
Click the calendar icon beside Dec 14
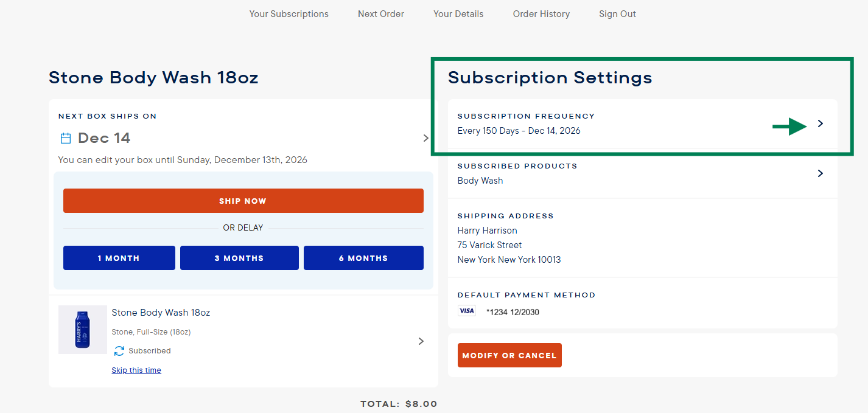pos(66,138)
